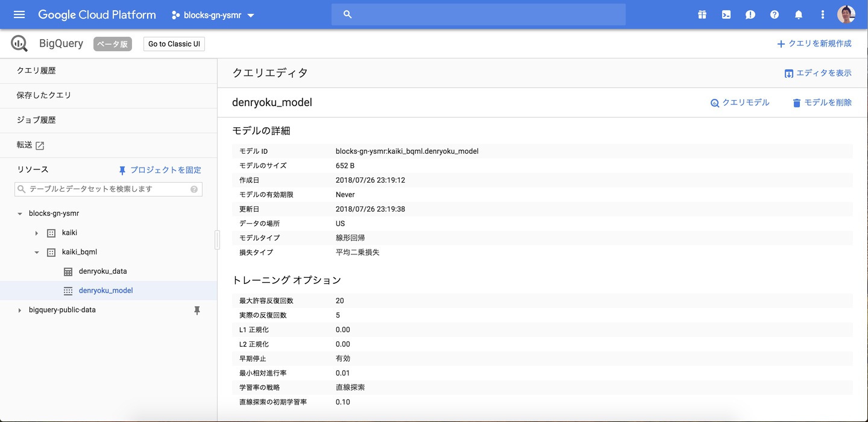
Task: Click the dataset icon beside kaiki
Action: (x=51, y=233)
